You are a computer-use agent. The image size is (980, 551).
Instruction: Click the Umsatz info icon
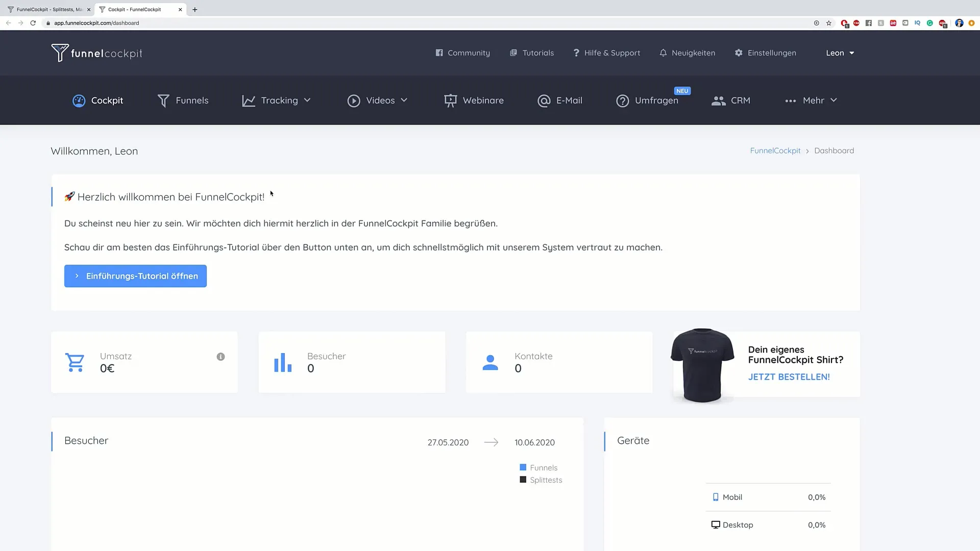click(220, 357)
